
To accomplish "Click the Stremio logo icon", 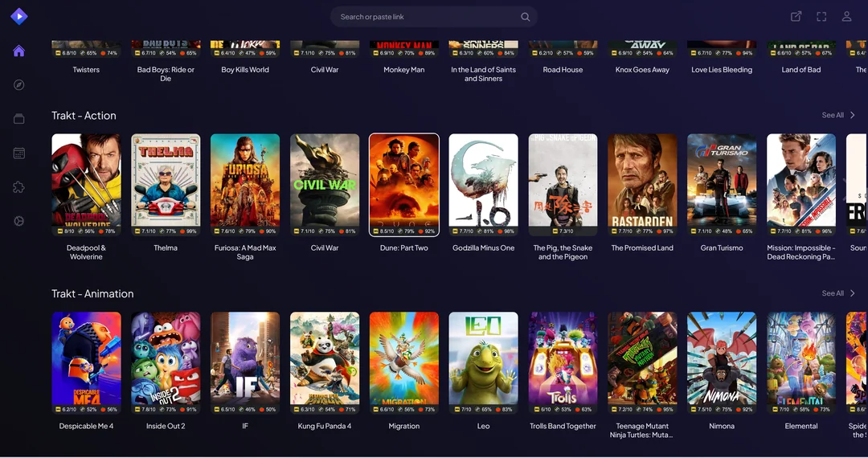I will (19, 16).
